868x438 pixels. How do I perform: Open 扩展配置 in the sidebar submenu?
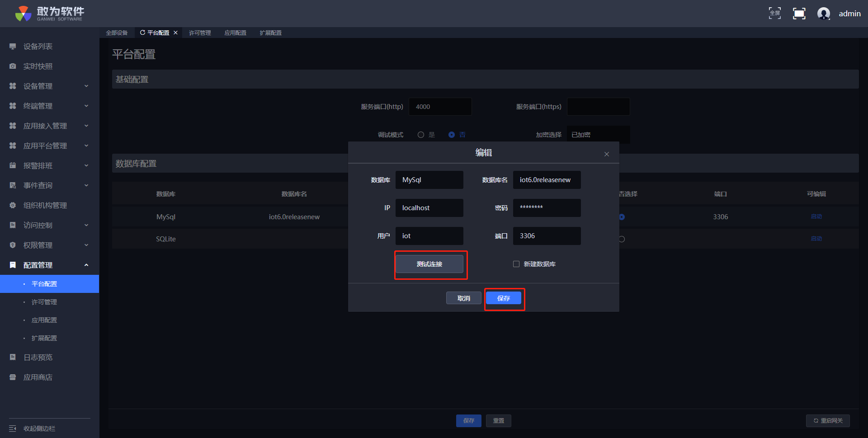44,338
